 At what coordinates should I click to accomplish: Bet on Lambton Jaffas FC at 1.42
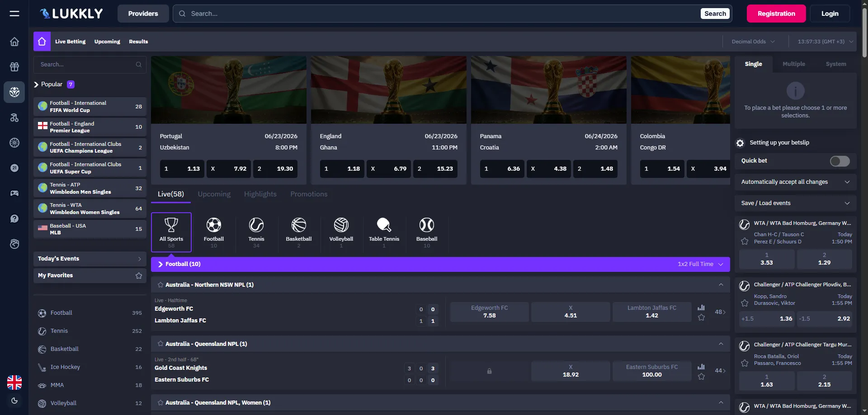[652, 312]
